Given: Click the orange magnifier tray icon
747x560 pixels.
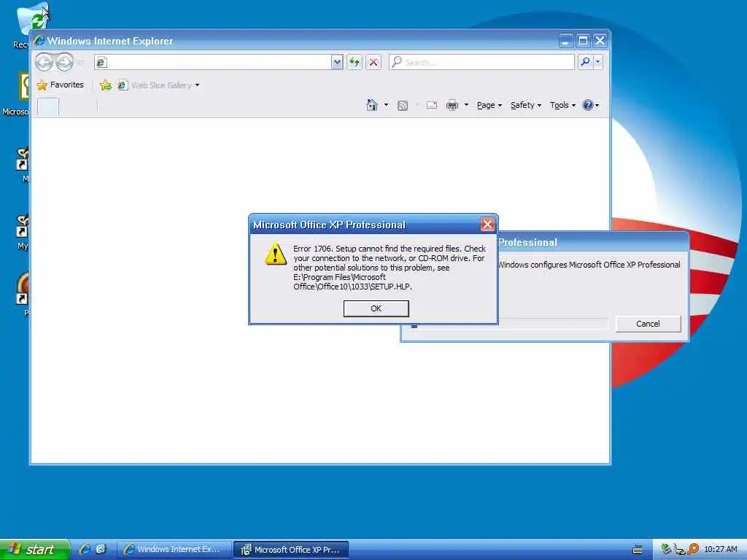Looking at the screenshot, I should click(x=693, y=549).
